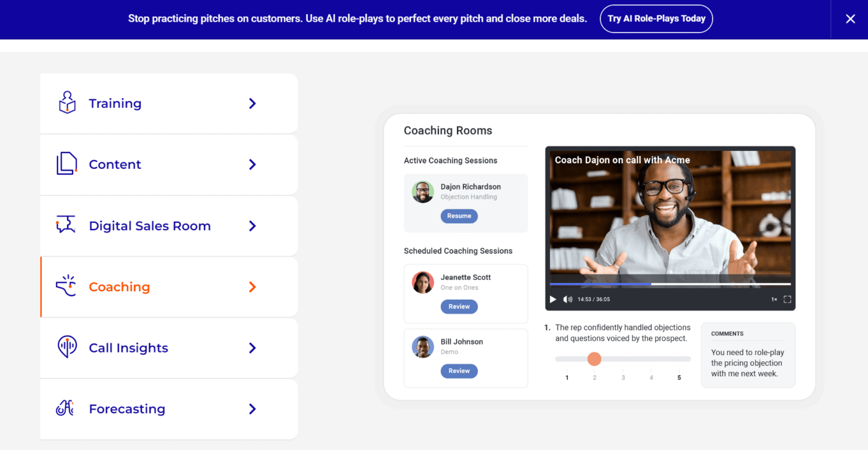Viewport: 868px width, 450px height.
Task: Expand the Forecasting chevron arrow
Action: 252,409
